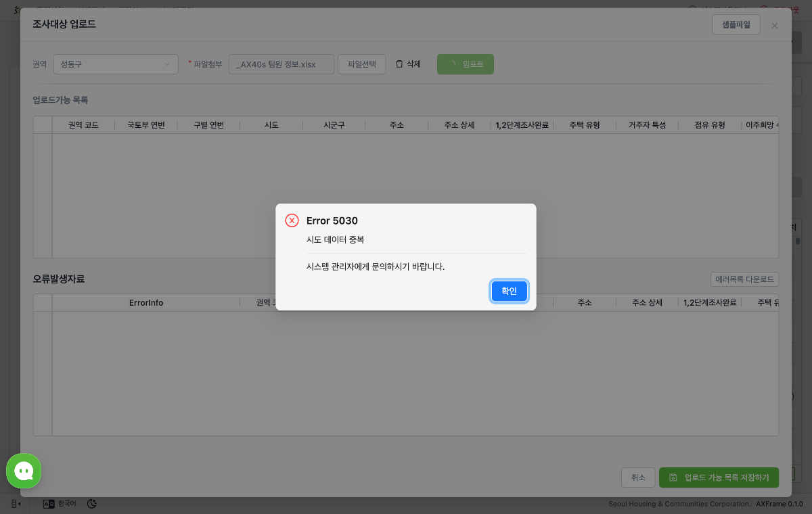
Task: Click the 취소 button
Action: pos(638,477)
